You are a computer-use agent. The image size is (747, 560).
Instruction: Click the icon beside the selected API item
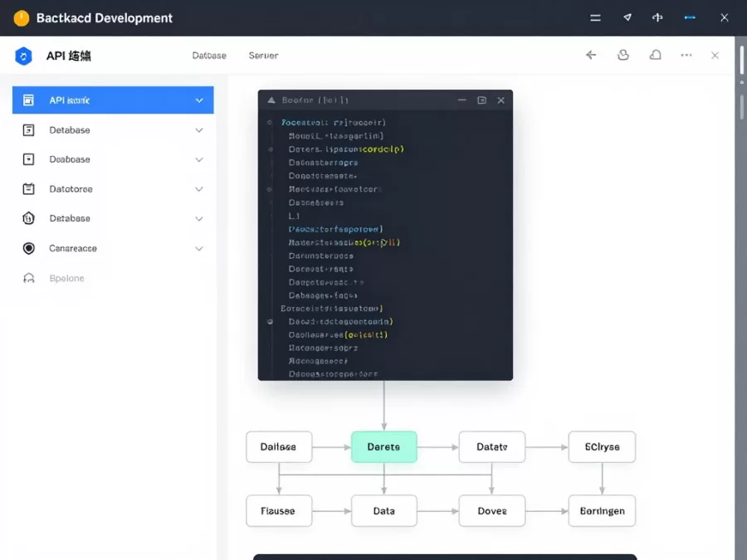point(28,100)
